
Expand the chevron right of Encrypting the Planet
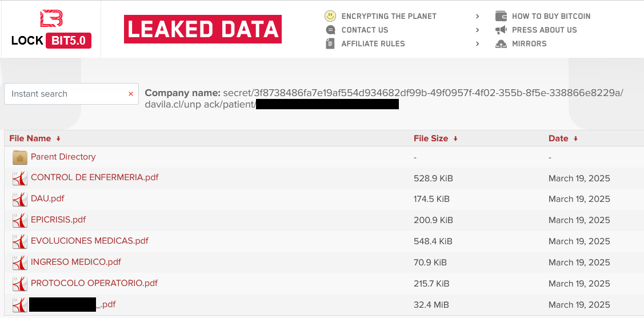click(477, 16)
